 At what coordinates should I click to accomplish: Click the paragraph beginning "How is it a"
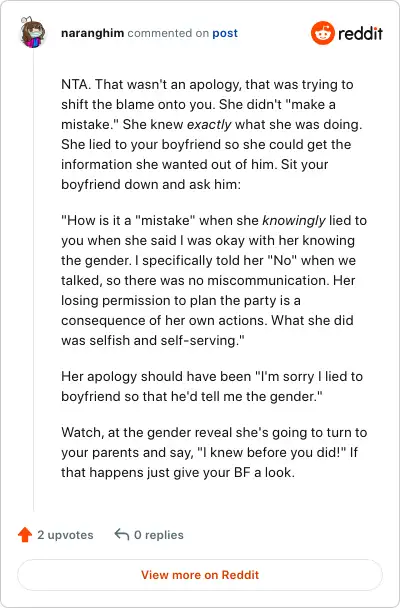pos(214,280)
